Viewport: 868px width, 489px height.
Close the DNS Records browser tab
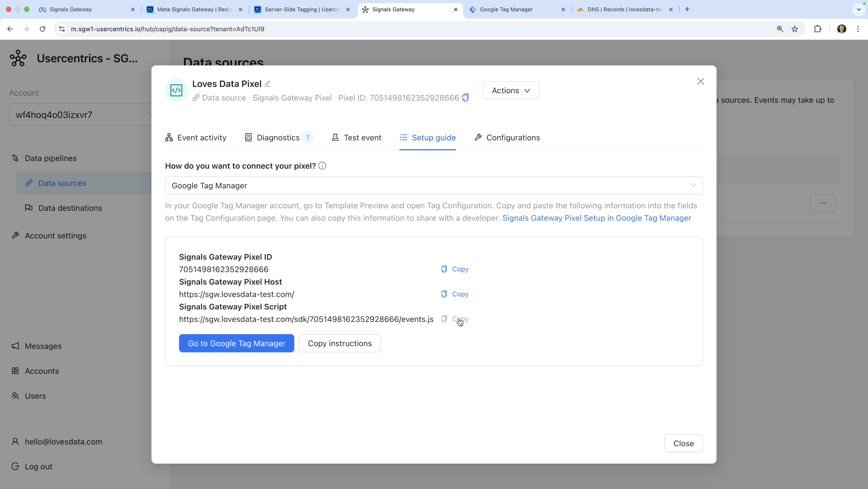tap(671, 9)
